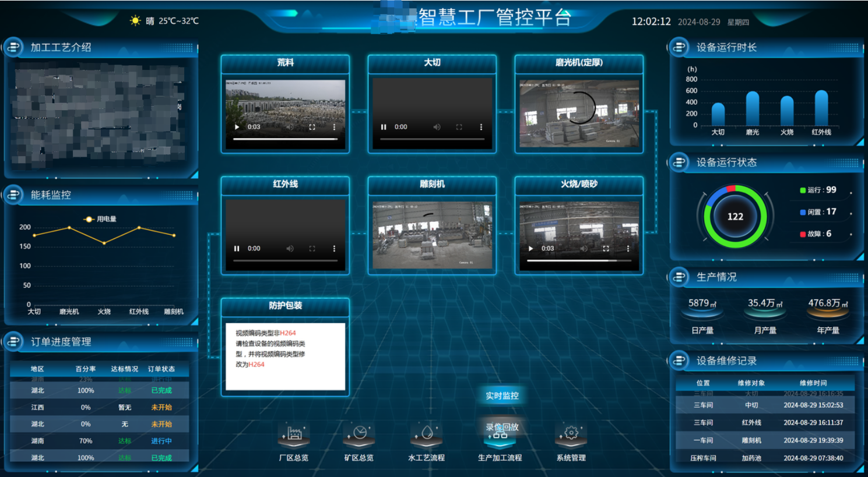Open more options on the 大切 video

tap(481, 127)
